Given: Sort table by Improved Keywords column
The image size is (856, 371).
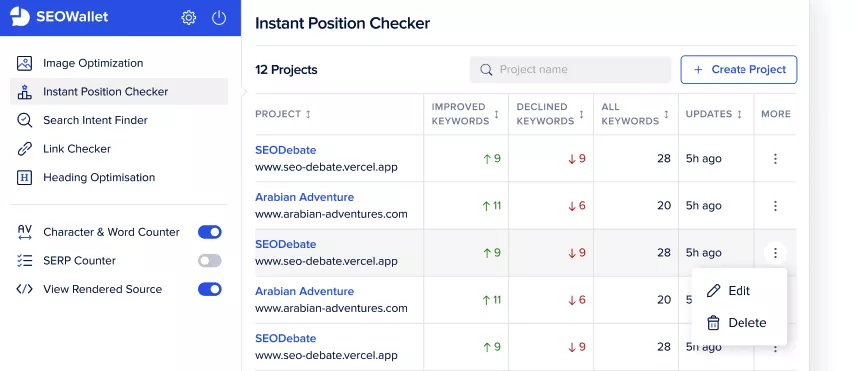Looking at the screenshot, I should click(465, 114).
